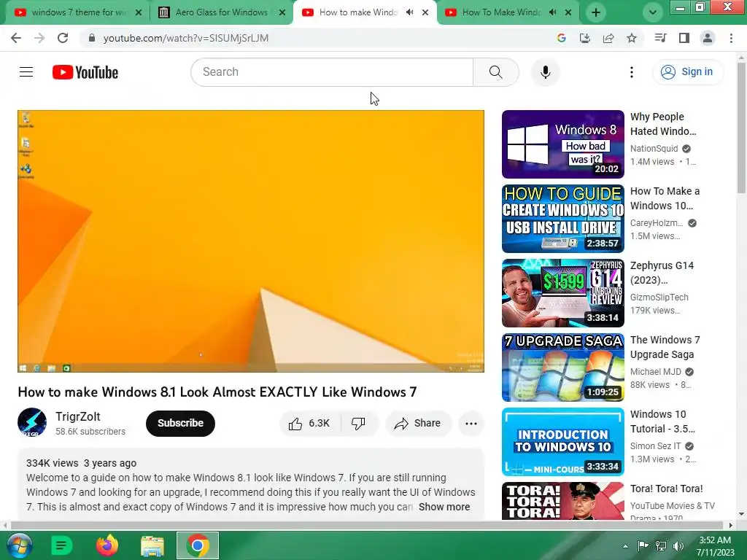Open 'The Windows 7 Upgrade Saga' title
747x560 pixels.
pos(665,347)
